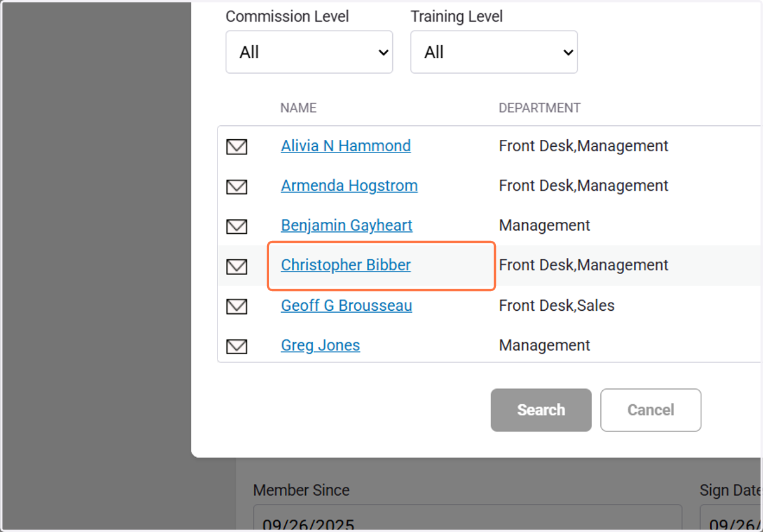Click the DEPARTMENT column header

coord(539,108)
